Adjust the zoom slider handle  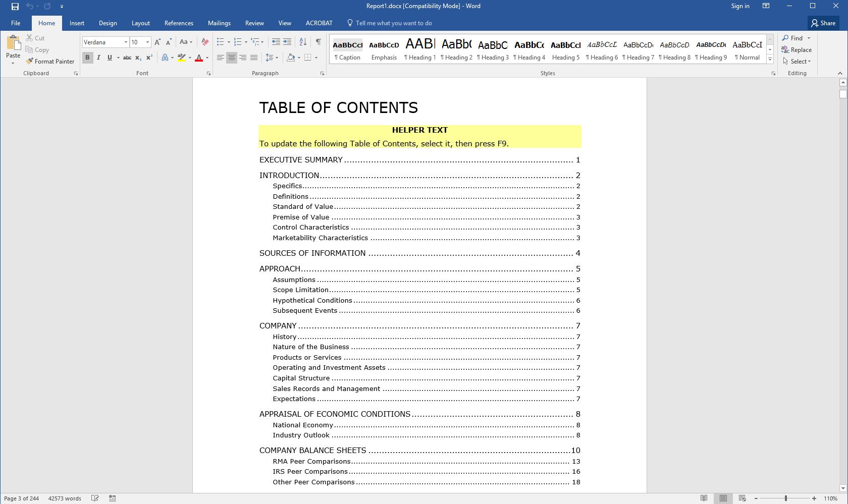[785, 498]
